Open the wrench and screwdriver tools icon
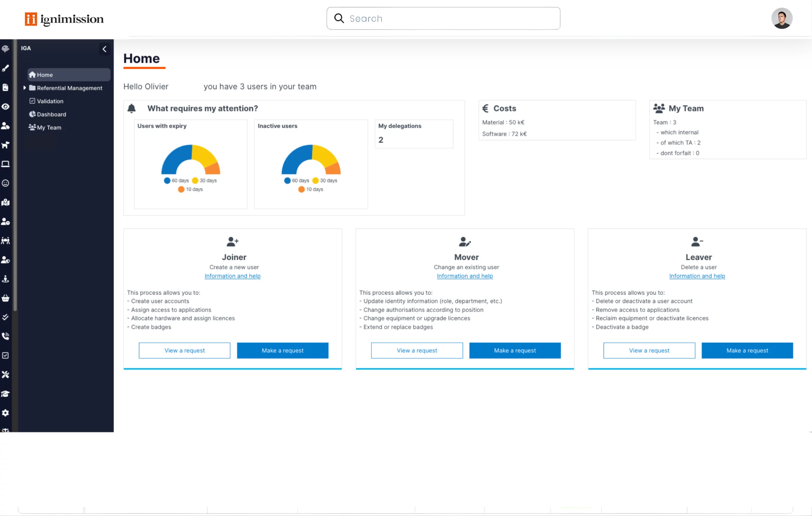 point(5,374)
